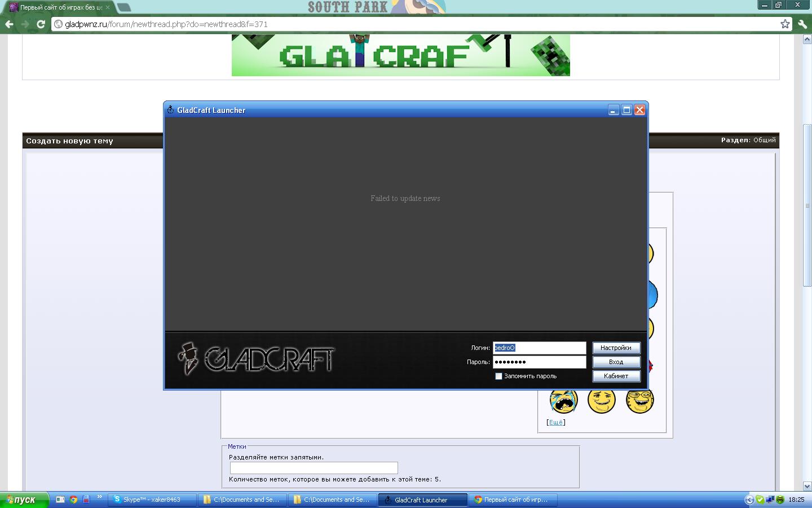
Task: Click the Метки tags input field
Action: [x=314, y=468]
